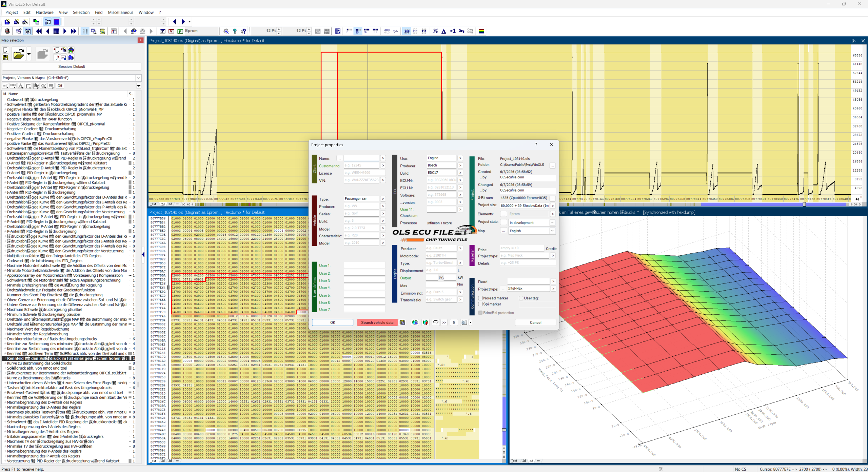Click the Session: Default button

tap(72, 66)
